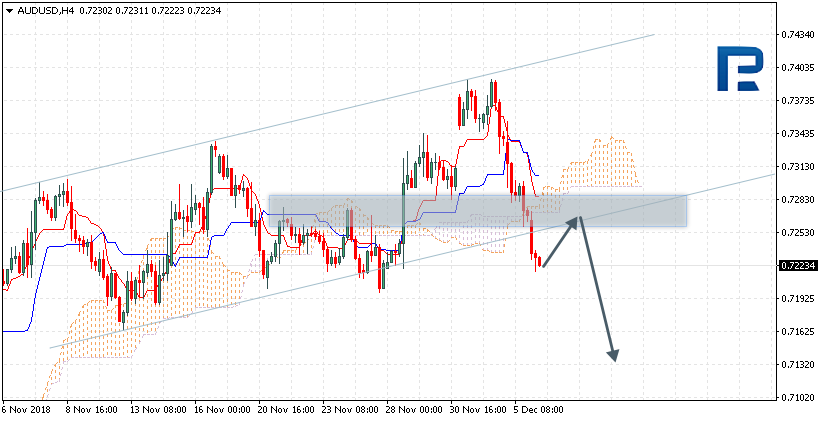Click the 13 Nov 08:00 time label
The image size is (819, 421).
coord(156,411)
